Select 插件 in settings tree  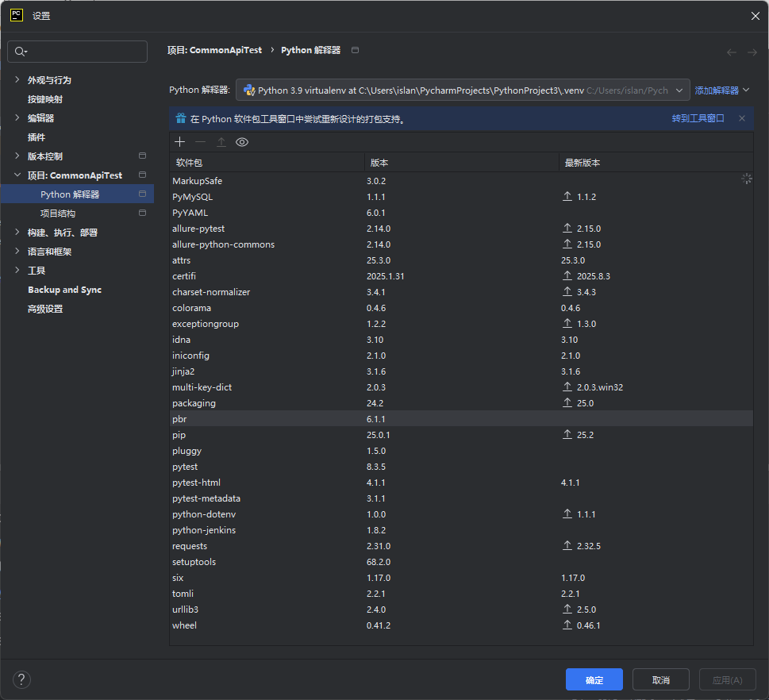[x=37, y=137]
